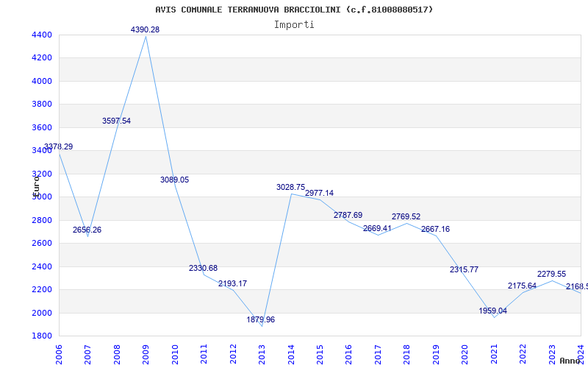Select the 2279.55 data label
Image resolution: width=588 pixels, height=368 pixels.
(552, 274)
